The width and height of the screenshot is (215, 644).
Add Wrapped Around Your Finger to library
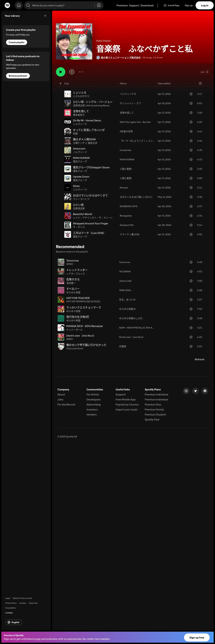pyautogui.click(x=191, y=225)
